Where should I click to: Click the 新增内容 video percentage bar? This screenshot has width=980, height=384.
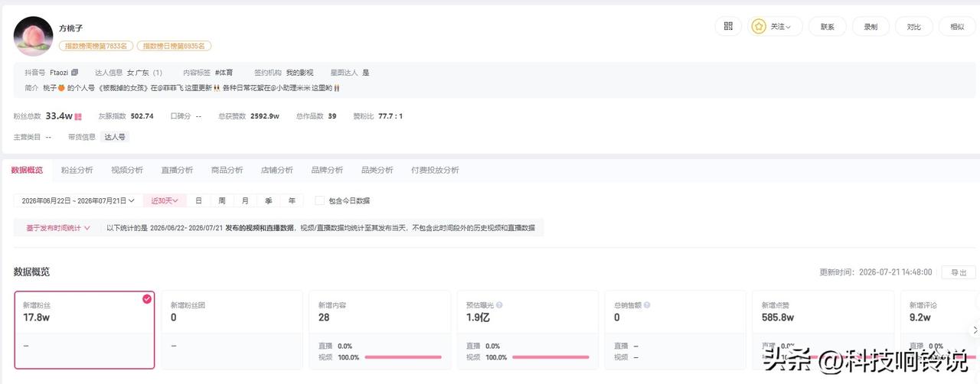coord(403,357)
